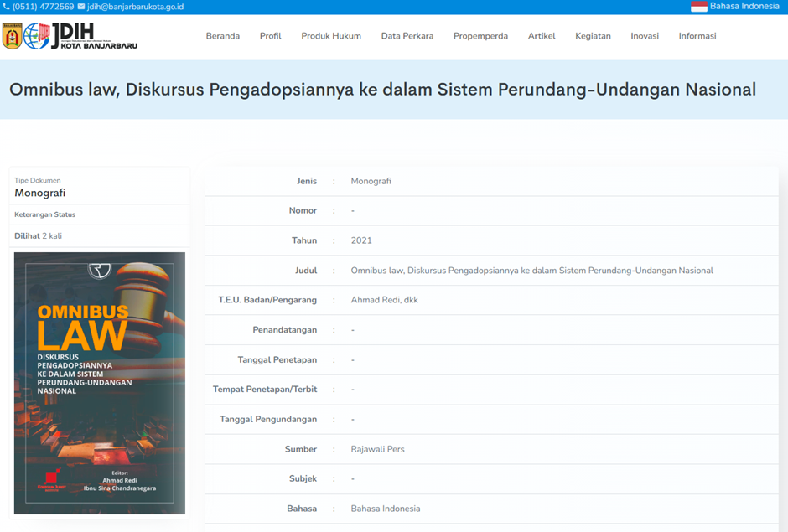This screenshot has height=532, width=788.
Task: Open the Omnibus Law book cover image
Action: coord(100,383)
